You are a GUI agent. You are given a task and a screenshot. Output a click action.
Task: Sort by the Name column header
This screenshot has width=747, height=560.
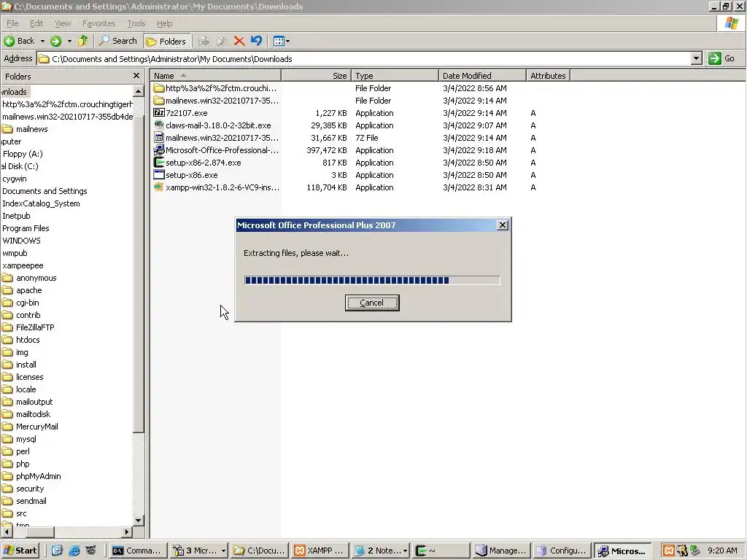[215, 76]
